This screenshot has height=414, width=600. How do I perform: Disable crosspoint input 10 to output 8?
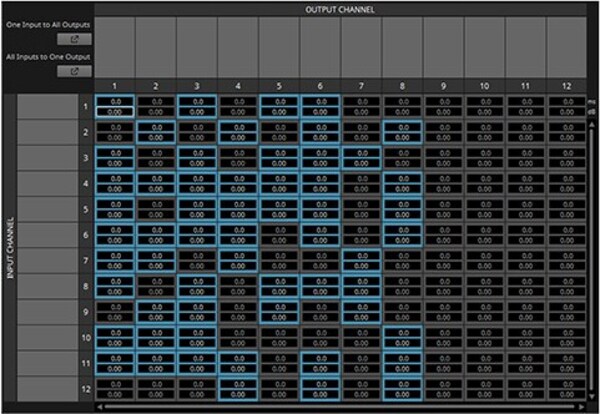[x=403, y=337]
